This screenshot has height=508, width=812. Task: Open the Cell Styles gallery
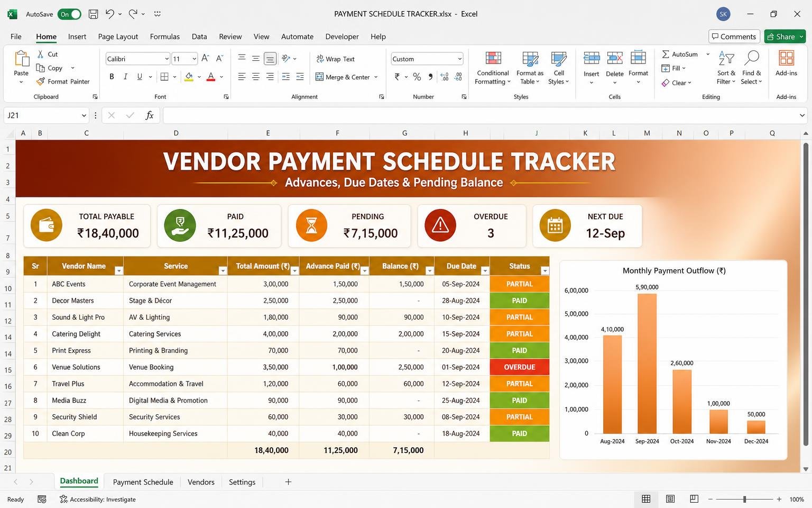[559, 68]
